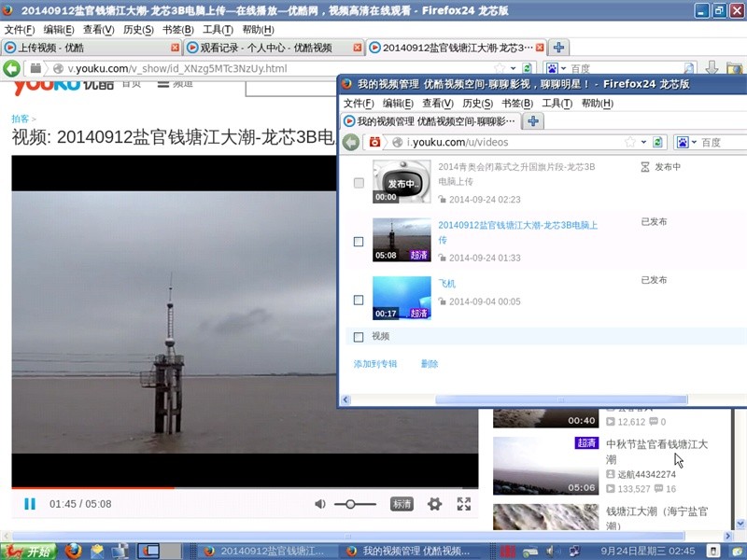Image resolution: width=747 pixels, height=560 pixels.
Task: Open new tab in rear Firefox window
Action: 558,48
